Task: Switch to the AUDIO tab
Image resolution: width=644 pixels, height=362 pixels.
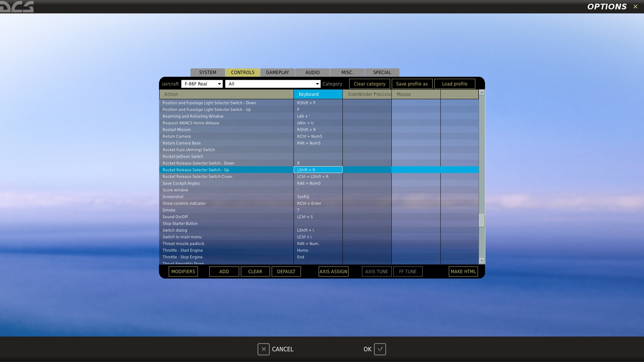Action: (x=312, y=72)
